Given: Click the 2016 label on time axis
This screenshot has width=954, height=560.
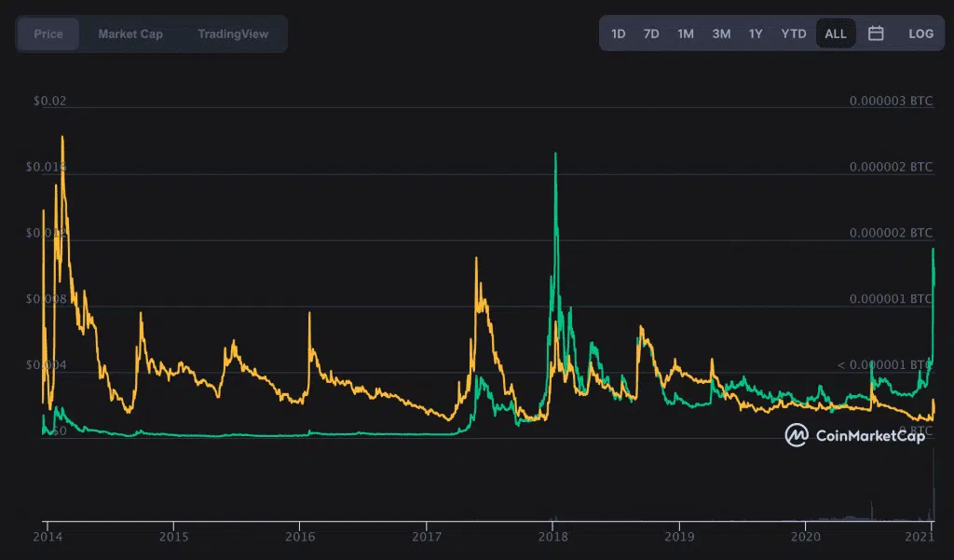Looking at the screenshot, I should [300, 537].
